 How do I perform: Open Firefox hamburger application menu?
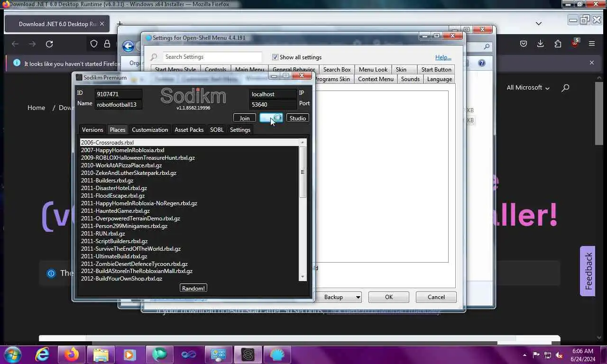point(592,44)
